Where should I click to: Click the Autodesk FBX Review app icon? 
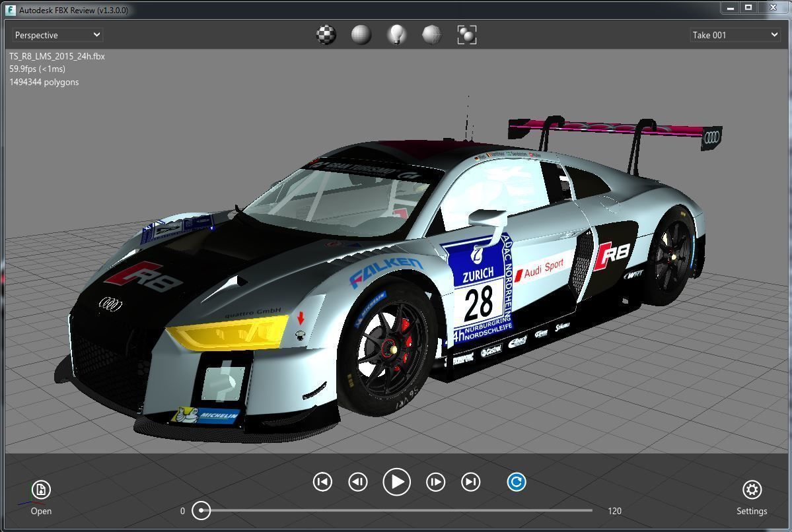[10, 10]
